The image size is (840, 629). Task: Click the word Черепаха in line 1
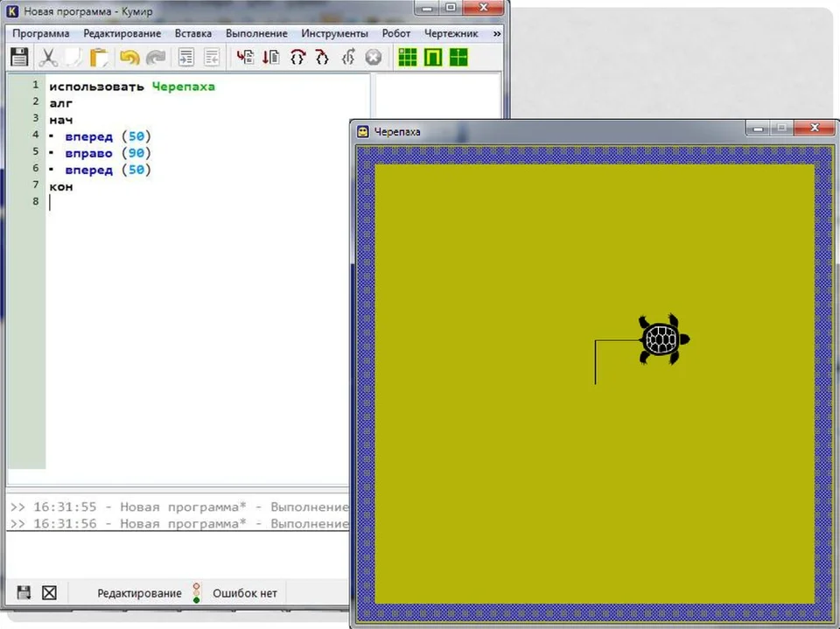click(x=183, y=87)
